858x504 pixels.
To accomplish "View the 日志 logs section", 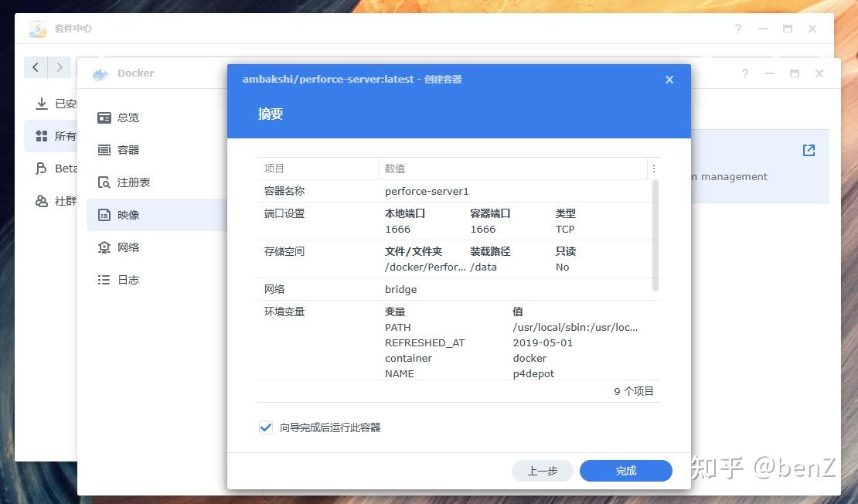I will tap(128, 280).
